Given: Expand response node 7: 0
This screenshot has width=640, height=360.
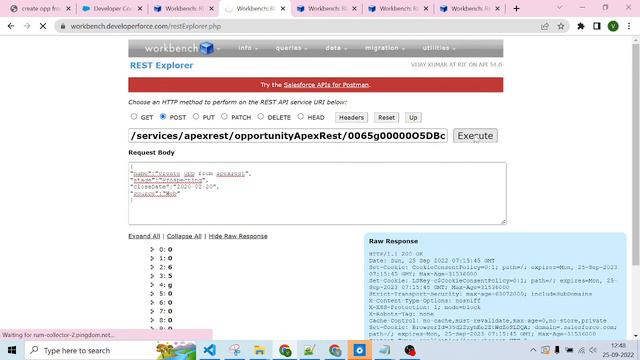Looking at the screenshot, I should [x=152, y=311].
